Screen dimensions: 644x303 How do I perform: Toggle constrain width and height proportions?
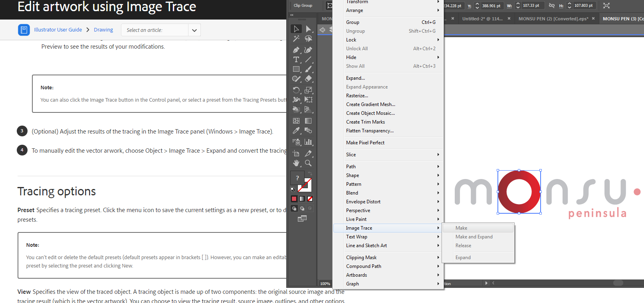[551, 6]
